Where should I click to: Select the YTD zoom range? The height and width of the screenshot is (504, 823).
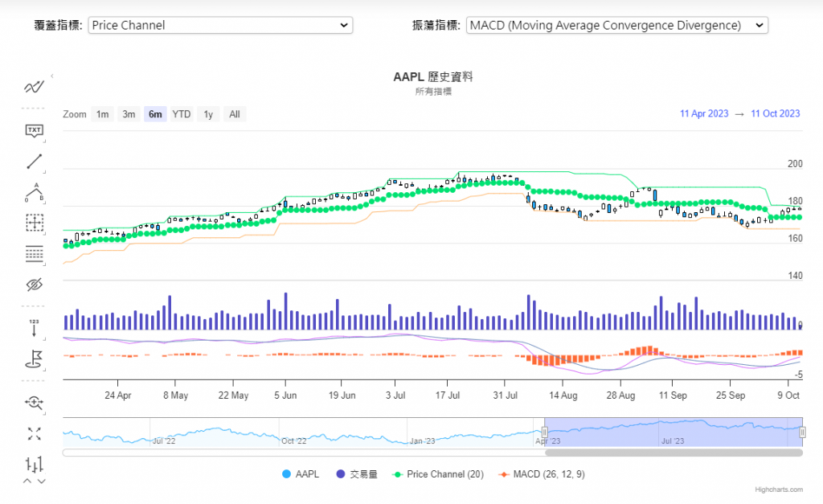182,114
